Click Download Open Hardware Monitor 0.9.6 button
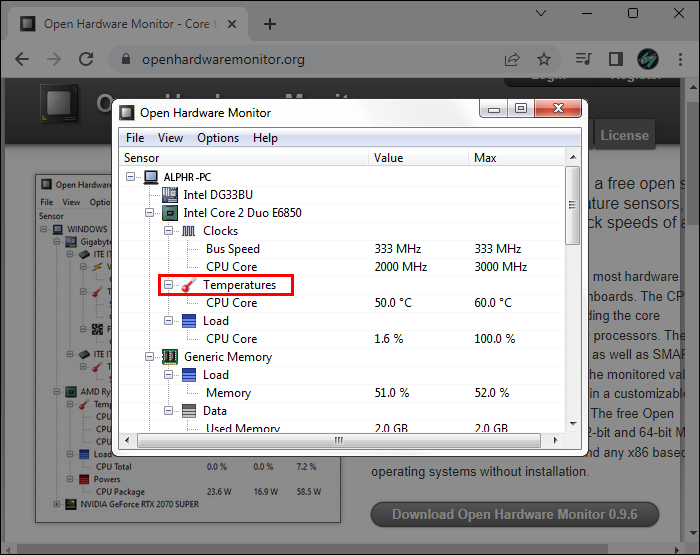This screenshot has height=555, width=700. [x=515, y=514]
